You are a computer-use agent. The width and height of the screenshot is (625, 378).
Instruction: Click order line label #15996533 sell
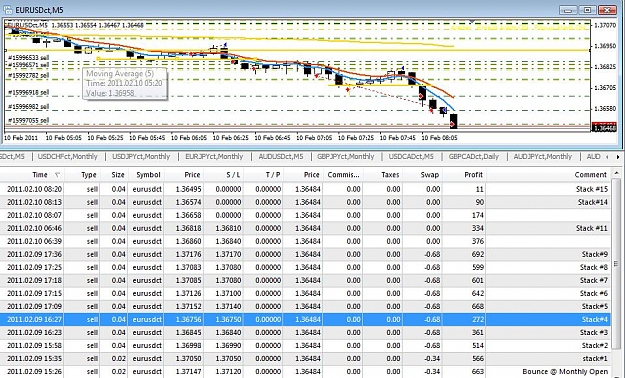(x=28, y=58)
